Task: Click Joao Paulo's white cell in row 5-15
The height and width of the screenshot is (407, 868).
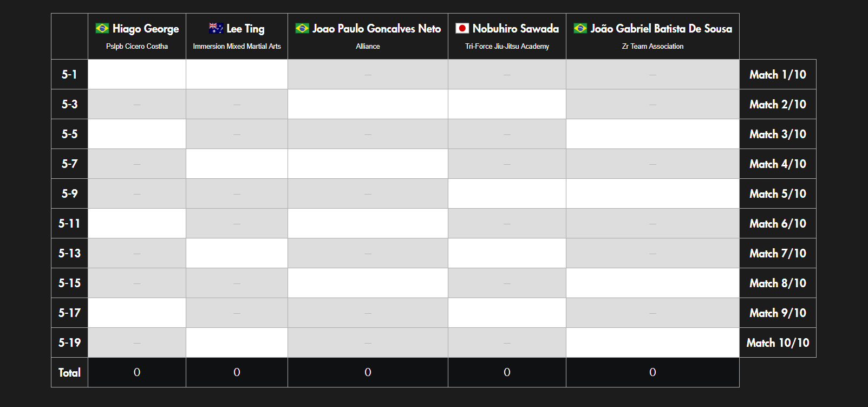Action: 368,283
